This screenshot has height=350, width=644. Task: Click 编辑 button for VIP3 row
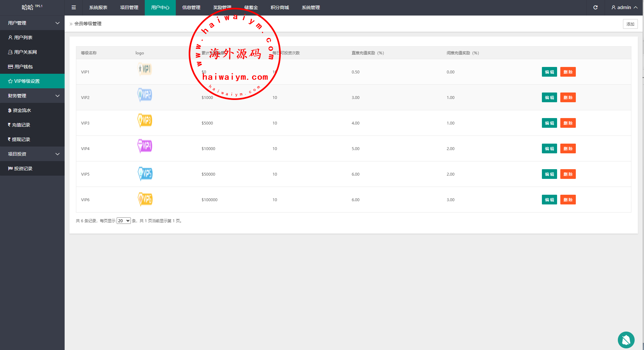point(549,123)
